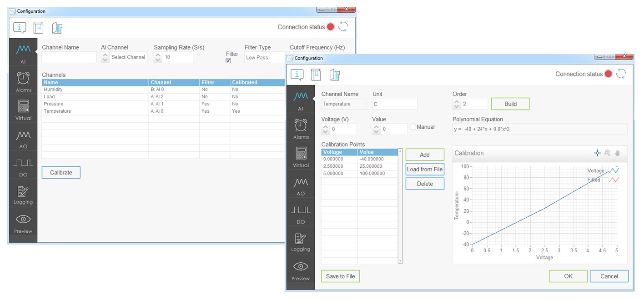Click the Fitted red legend color swatch

[614, 180]
